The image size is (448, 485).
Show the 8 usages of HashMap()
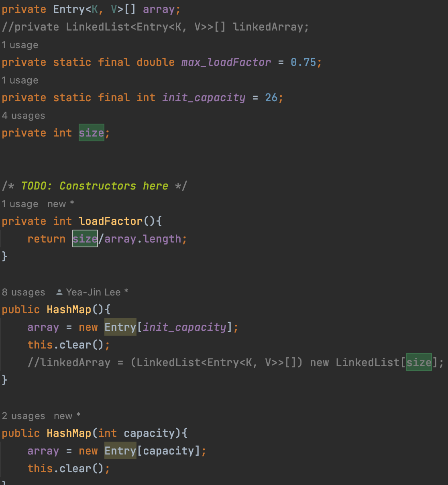pyautogui.click(x=23, y=292)
